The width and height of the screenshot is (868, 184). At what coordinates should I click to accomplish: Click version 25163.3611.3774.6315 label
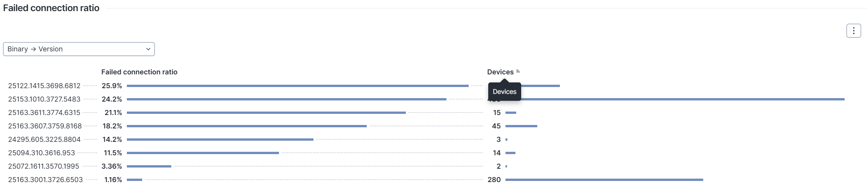click(x=44, y=113)
